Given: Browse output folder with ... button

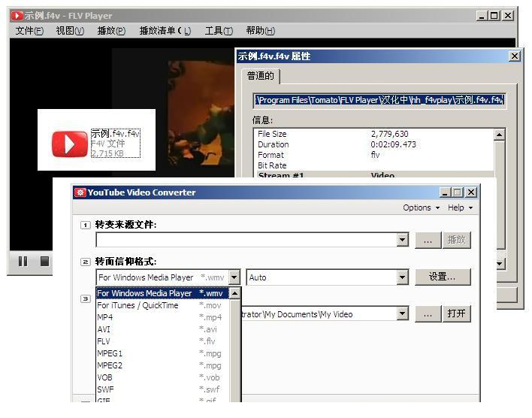Looking at the screenshot, I should pos(428,313).
